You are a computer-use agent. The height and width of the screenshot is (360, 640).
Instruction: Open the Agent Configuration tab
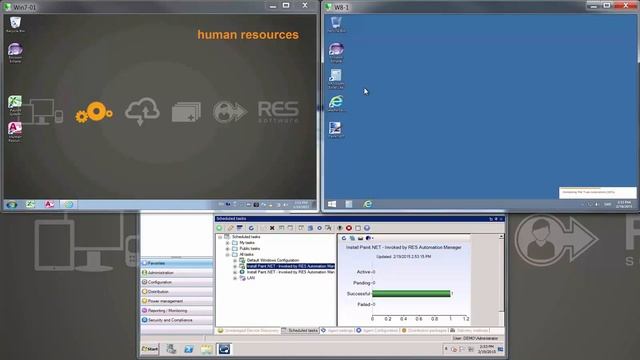point(377,330)
